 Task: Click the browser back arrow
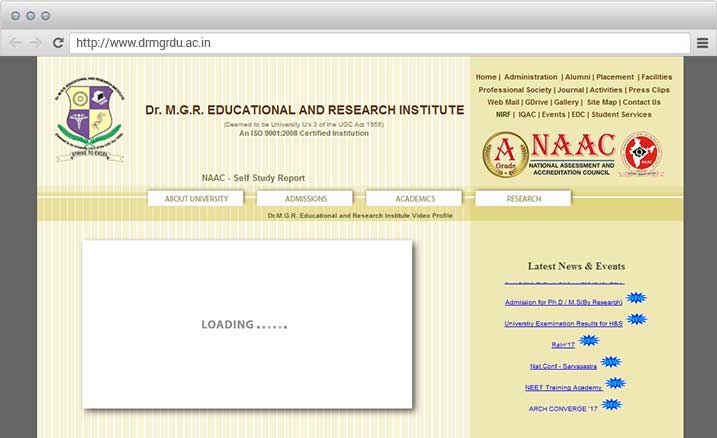pos(15,43)
